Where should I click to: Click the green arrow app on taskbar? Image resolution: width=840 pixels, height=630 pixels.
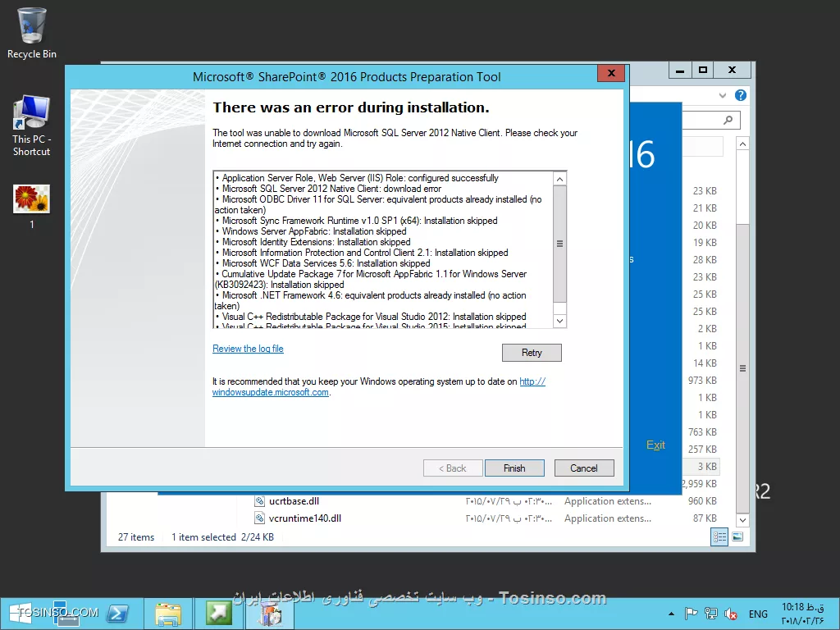point(218,614)
